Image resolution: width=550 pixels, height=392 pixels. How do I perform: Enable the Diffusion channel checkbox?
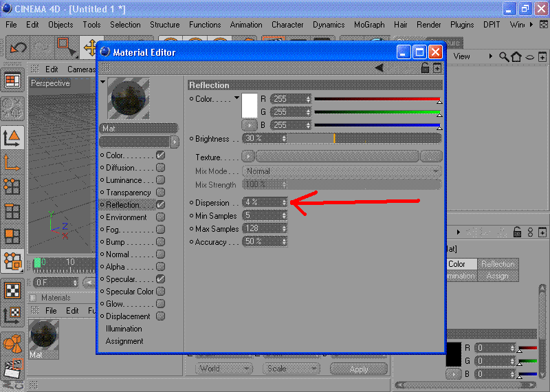[160, 167]
